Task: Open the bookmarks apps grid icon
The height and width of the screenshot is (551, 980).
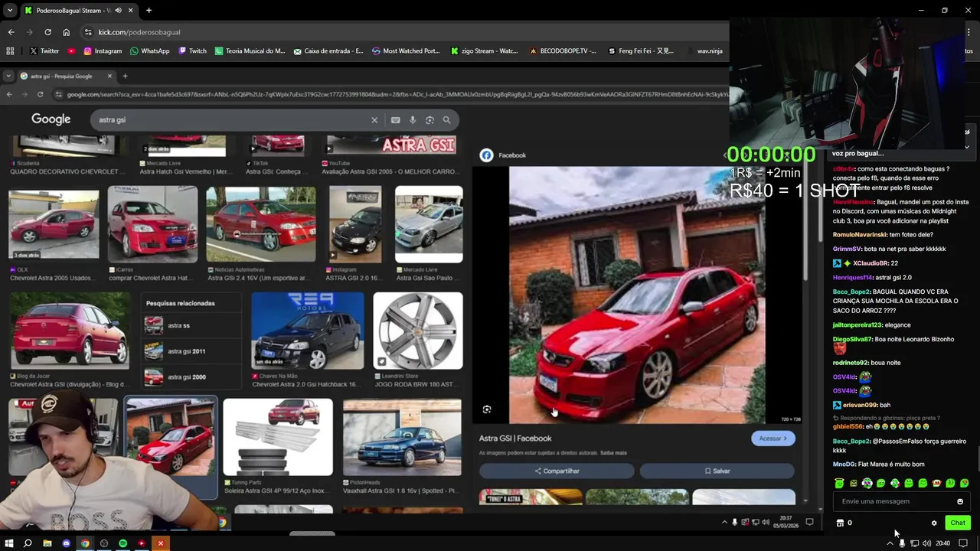Action: point(10,51)
